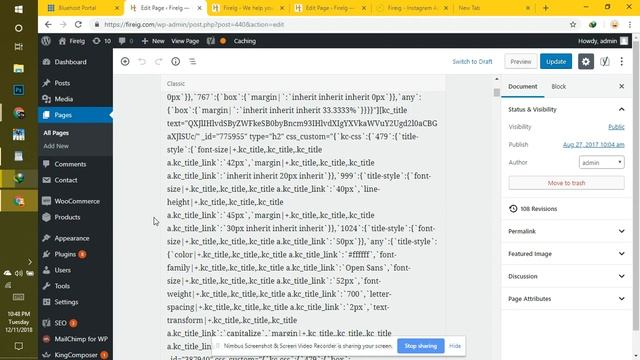
Task: Click All Pages submenu link
Action: tap(56, 133)
